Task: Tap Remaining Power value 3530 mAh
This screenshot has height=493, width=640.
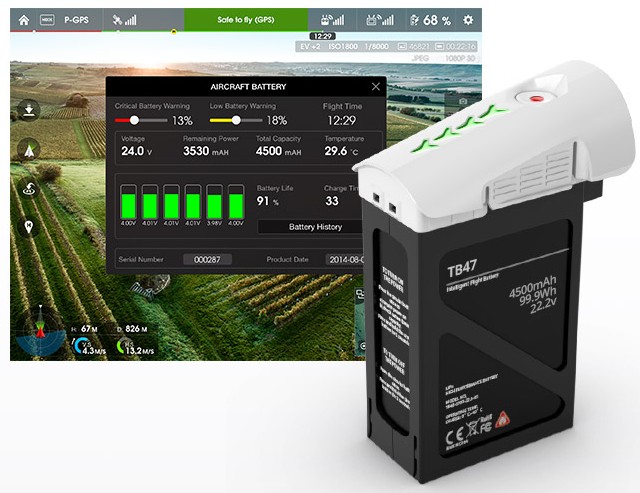Action: click(x=206, y=151)
